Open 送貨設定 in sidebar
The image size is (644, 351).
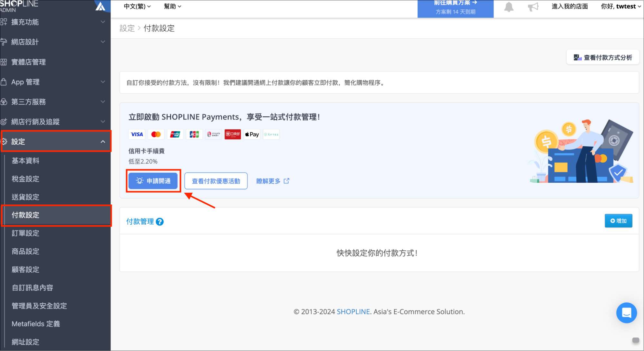[25, 197]
